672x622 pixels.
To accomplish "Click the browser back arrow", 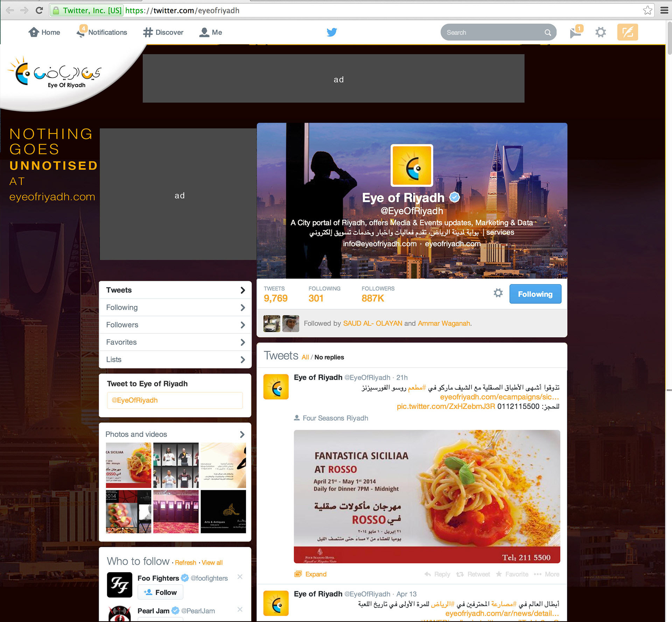I will pyautogui.click(x=10, y=11).
